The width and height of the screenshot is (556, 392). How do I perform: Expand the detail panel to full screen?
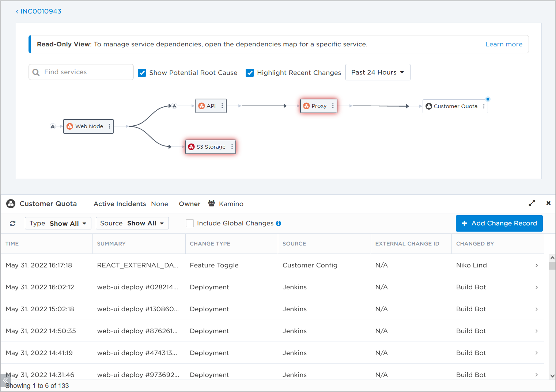(x=532, y=203)
